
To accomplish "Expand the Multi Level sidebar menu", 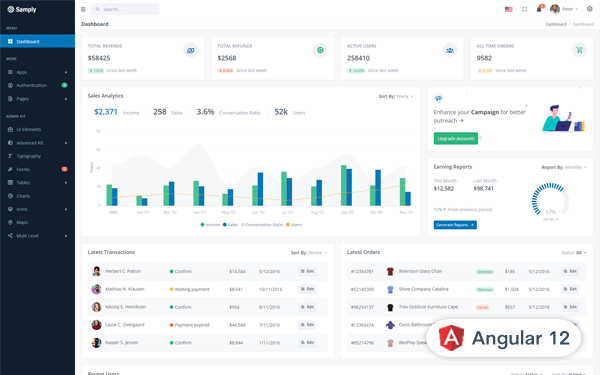I will (38, 236).
